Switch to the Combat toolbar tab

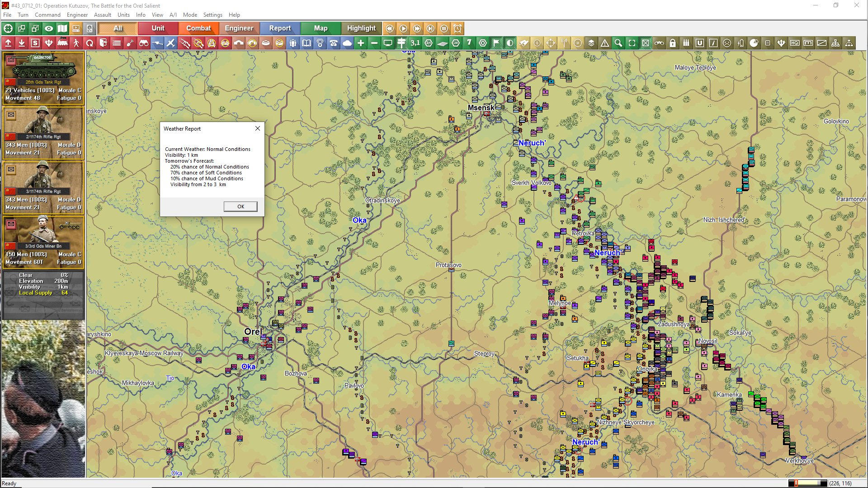pos(198,28)
